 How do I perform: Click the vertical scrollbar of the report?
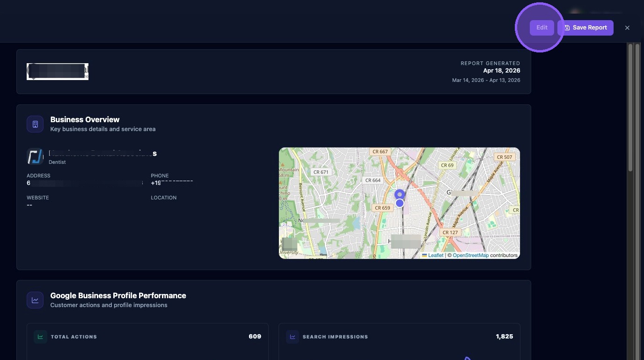click(x=630, y=108)
